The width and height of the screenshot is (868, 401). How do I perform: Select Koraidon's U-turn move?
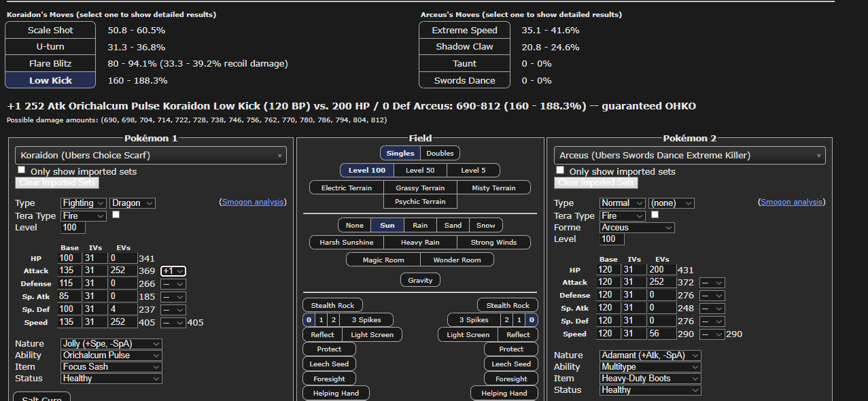50,47
